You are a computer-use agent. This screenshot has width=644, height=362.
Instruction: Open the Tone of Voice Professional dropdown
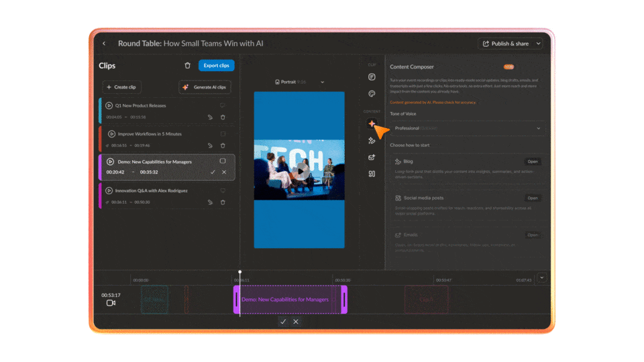(x=468, y=129)
